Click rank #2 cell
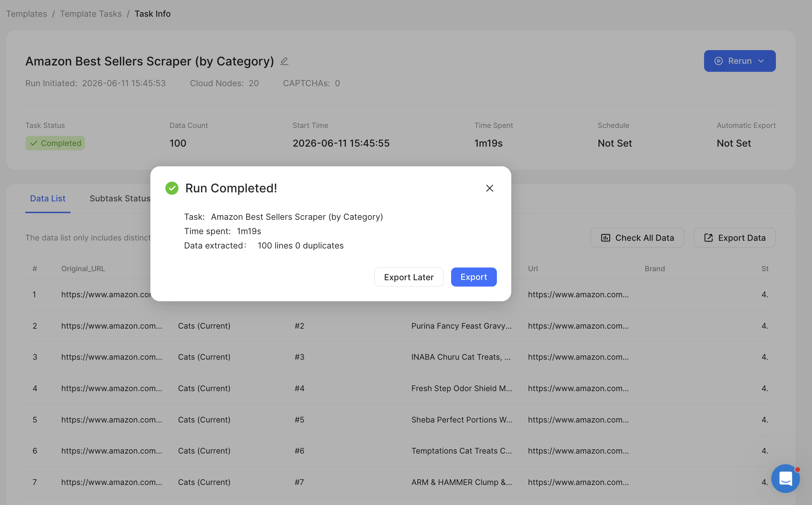The width and height of the screenshot is (812, 505). click(x=299, y=326)
